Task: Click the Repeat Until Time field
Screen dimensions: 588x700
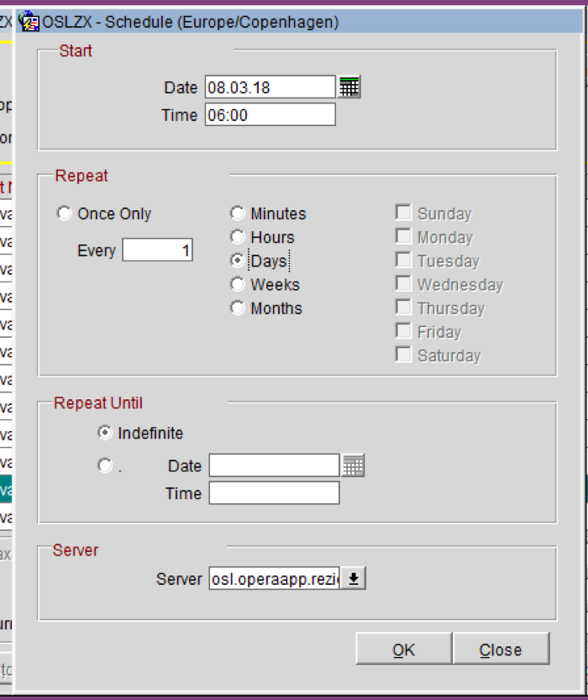Action: pyautogui.click(x=275, y=493)
